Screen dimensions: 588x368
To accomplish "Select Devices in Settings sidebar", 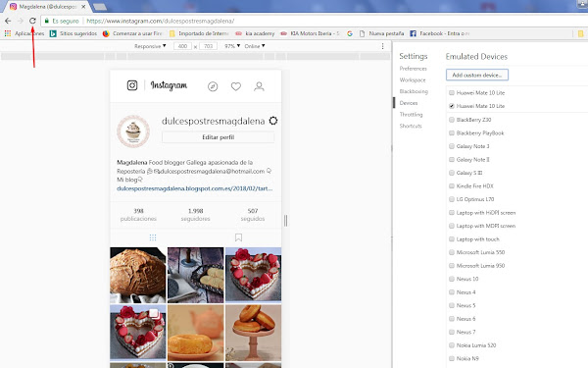I will [x=409, y=103].
